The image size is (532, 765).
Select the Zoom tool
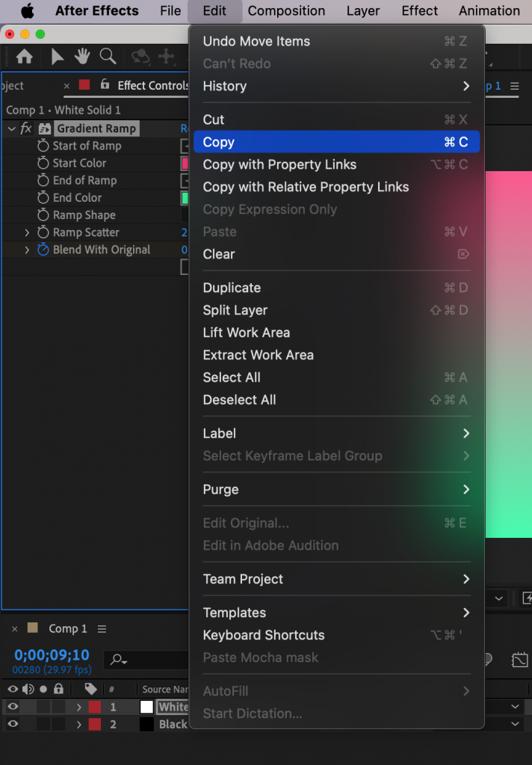pos(107,57)
